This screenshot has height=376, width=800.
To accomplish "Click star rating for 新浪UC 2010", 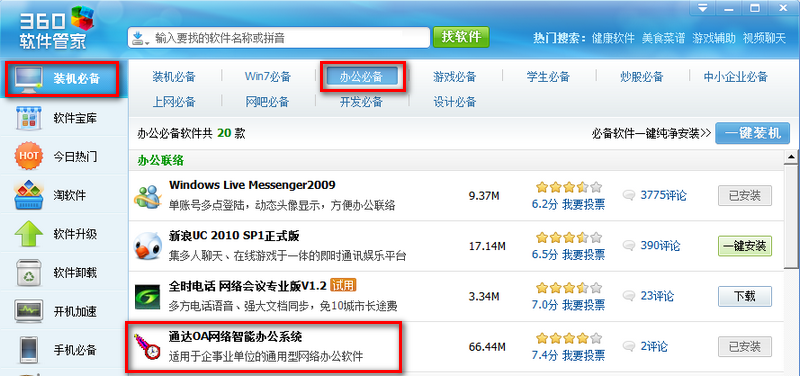I will coord(569,237).
